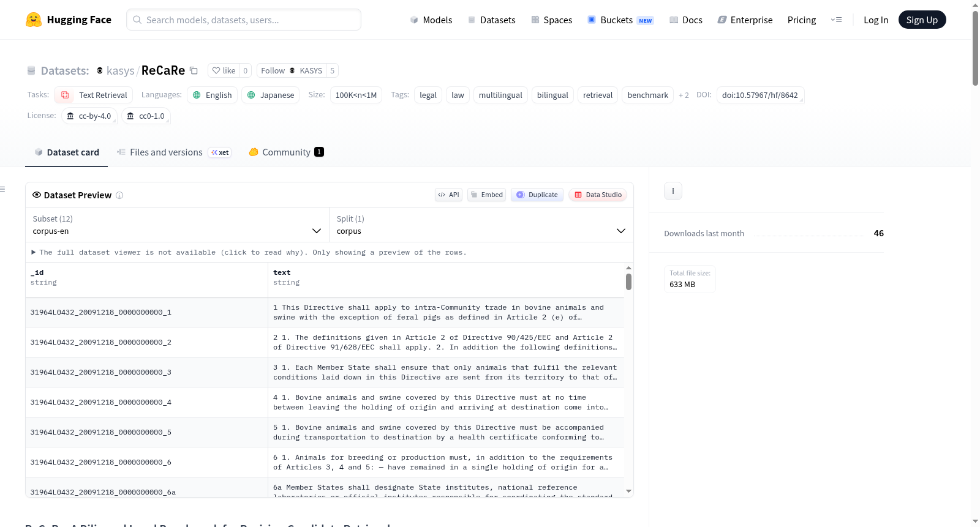Click the Text Retrieval task icon

pyautogui.click(x=65, y=95)
